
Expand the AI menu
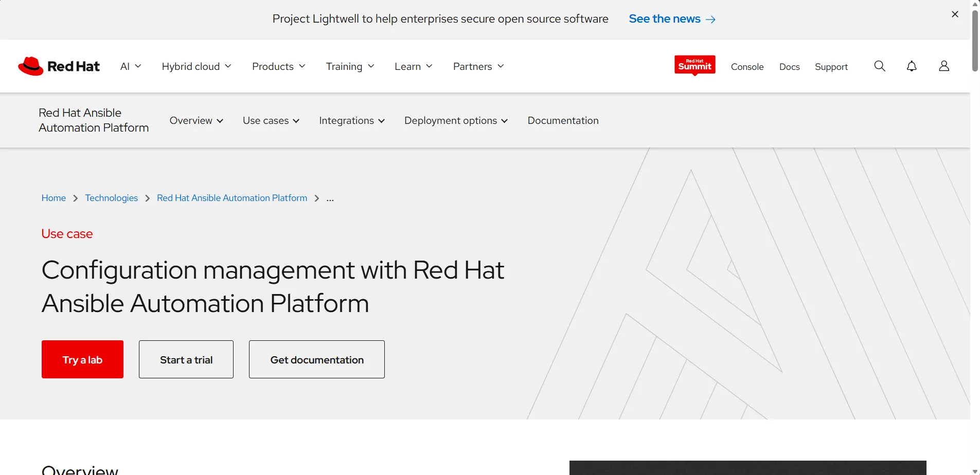(x=131, y=66)
